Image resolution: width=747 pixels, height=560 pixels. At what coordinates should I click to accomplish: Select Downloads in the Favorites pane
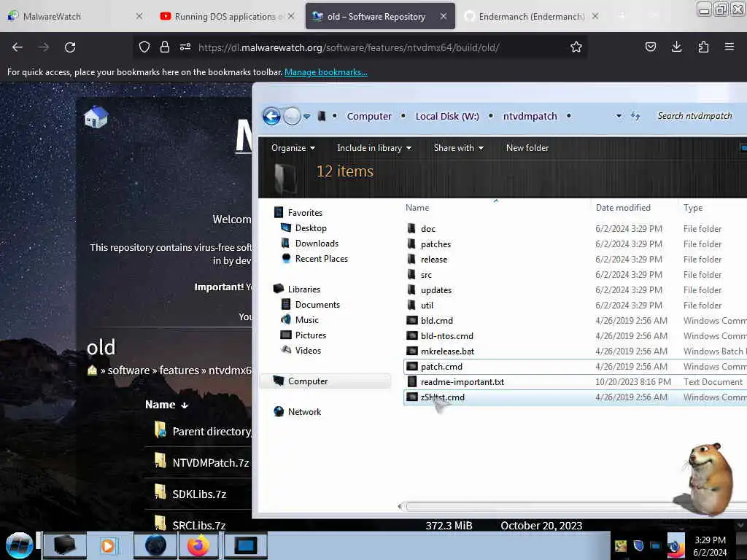[x=317, y=244]
